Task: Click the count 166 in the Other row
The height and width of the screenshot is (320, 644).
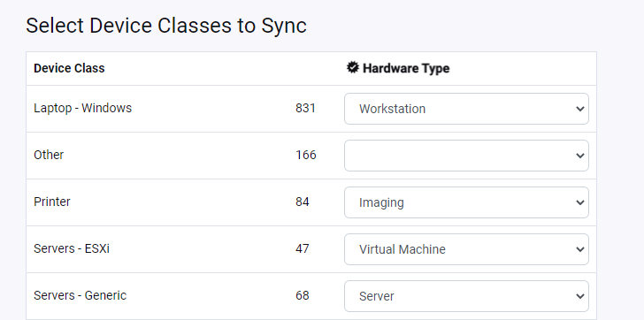Action: [305, 155]
